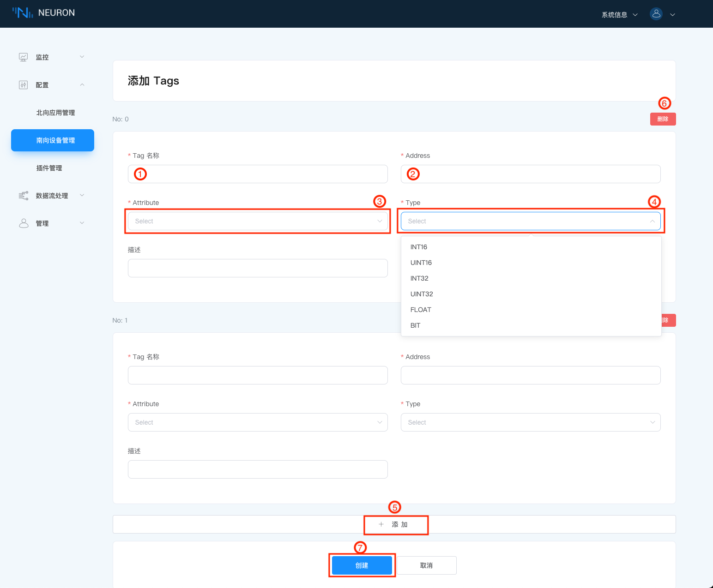Click the 数据流处理 flow icon
Viewport: 713px width, 588px height.
[24, 196]
